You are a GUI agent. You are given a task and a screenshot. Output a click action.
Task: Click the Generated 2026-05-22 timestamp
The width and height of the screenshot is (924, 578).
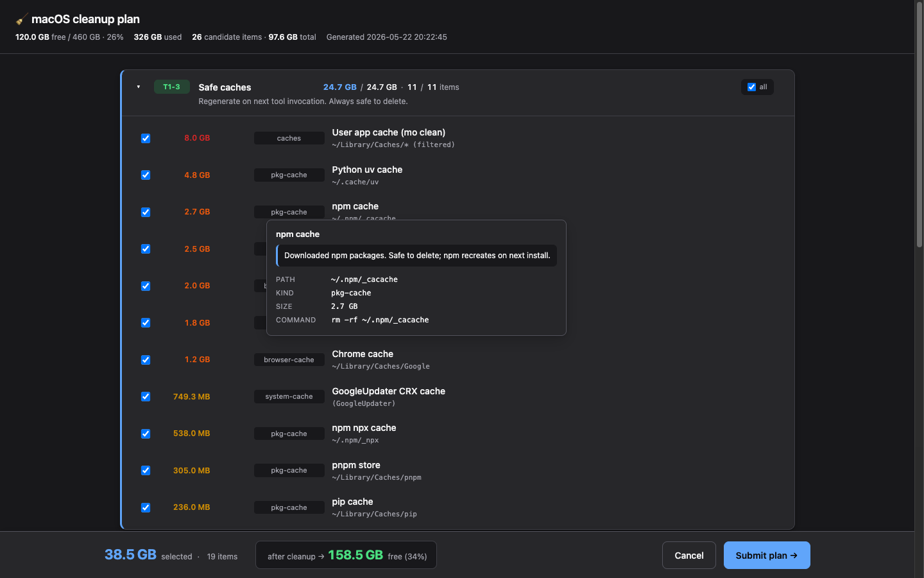[386, 37]
